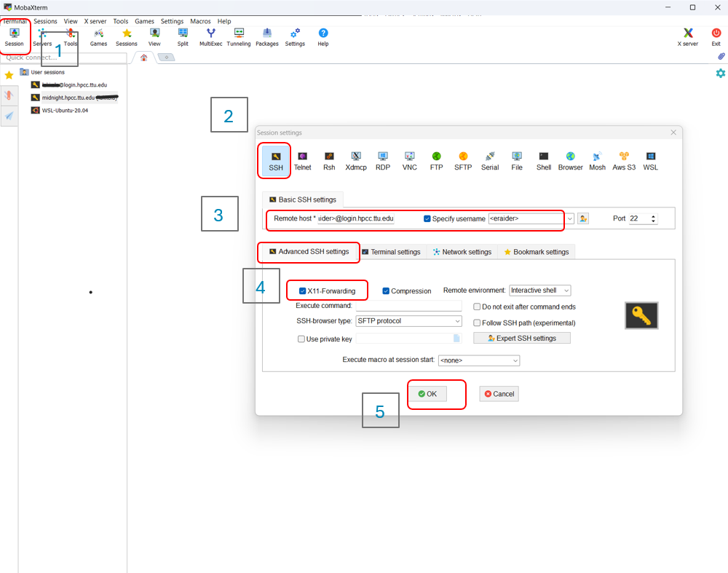This screenshot has width=728, height=573.
Task: Open the Tunneling toolbar icon
Action: coord(239,37)
